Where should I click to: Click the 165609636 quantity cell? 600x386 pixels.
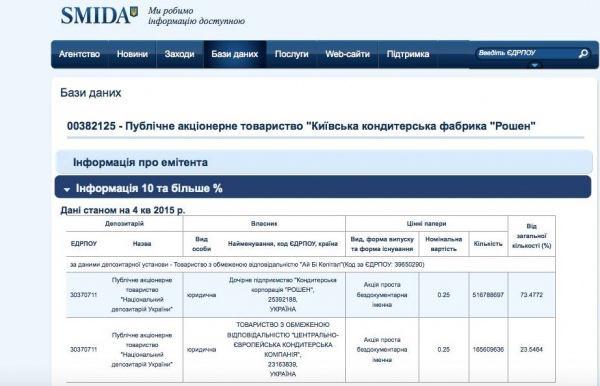click(x=488, y=349)
